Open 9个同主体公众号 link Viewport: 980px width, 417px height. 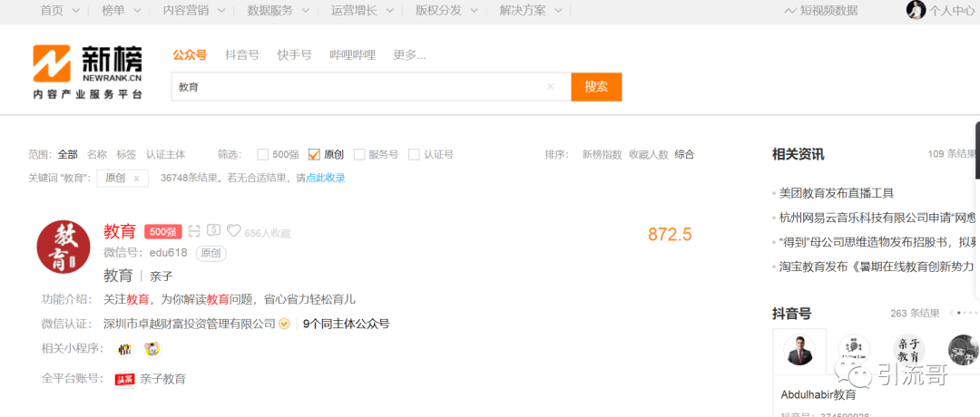[347, 324]
